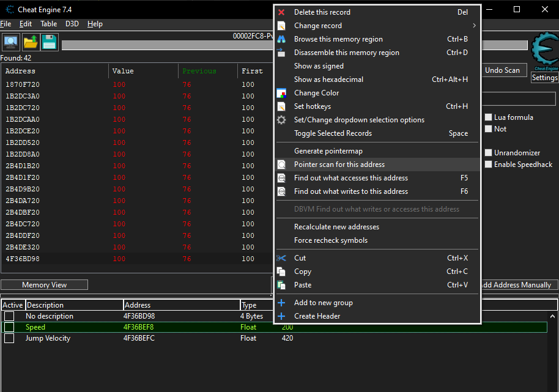Viewport: 559px width, 392px height.
Task: Open the D3D menu
Action: pos(72,24)
